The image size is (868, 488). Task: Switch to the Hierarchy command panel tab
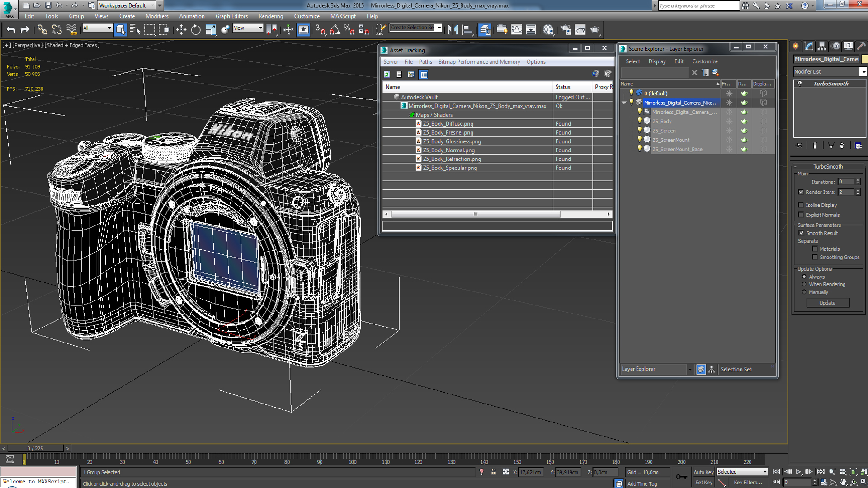pos(822,46)
